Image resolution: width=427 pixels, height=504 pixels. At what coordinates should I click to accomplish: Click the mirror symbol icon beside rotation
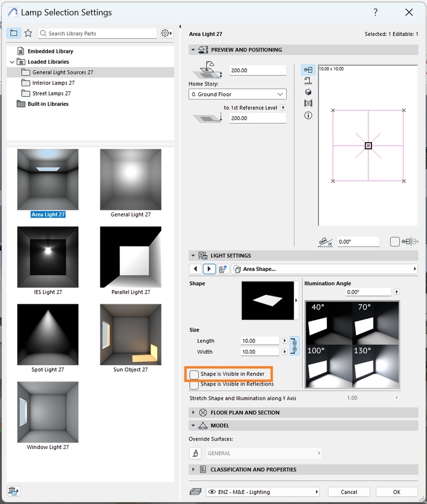coord(410,241)
